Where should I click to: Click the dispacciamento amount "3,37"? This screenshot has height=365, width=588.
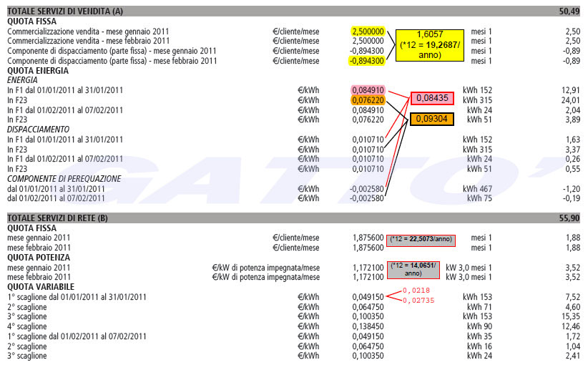(573, 150)
